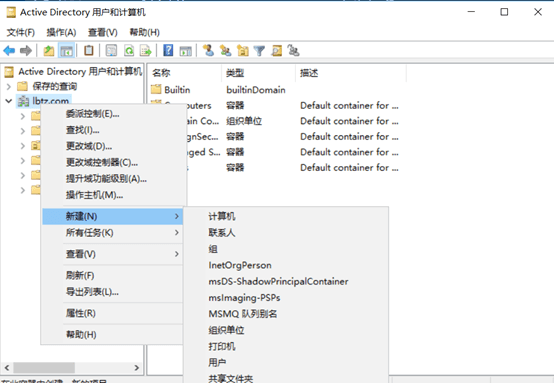Collapse the lbtz.com tree node

click(9, 101)
